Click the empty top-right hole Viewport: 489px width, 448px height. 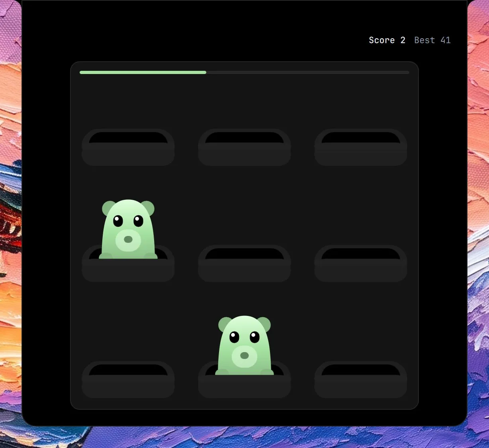[361, 147]
